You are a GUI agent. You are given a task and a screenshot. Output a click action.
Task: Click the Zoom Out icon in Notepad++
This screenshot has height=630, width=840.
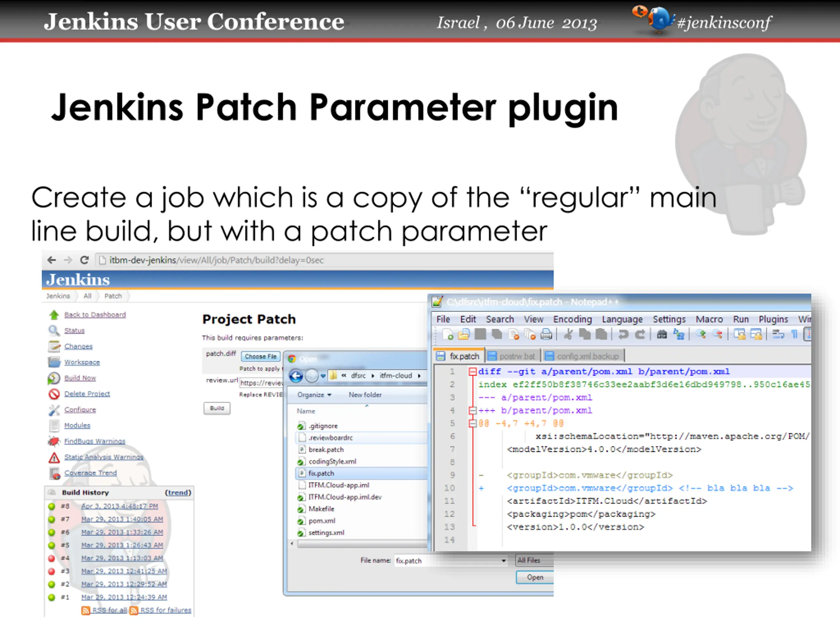(x=717, y=334)
